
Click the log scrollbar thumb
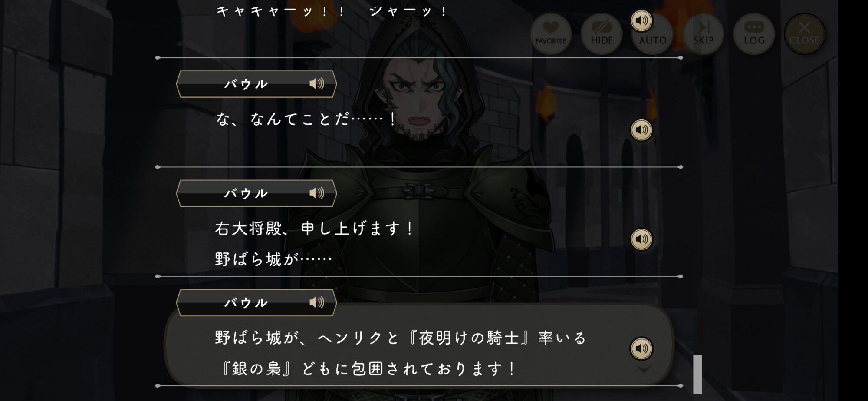[x=697, y=374]
